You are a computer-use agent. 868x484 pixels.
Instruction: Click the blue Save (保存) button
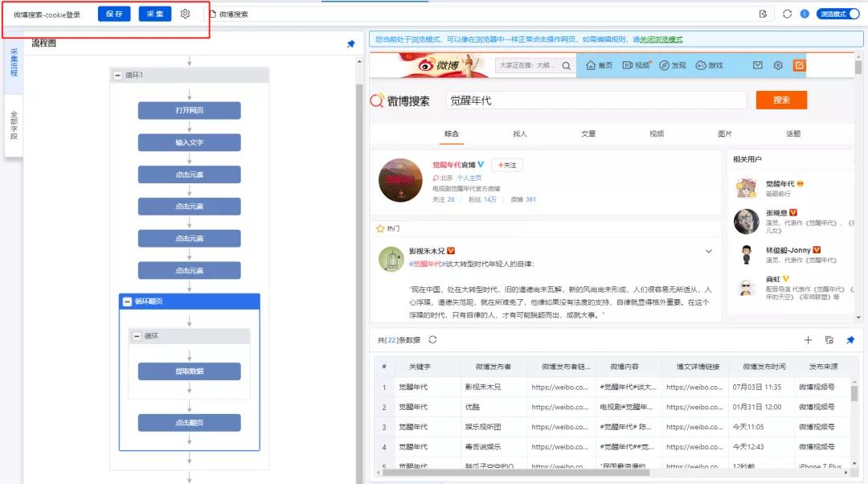114,14
